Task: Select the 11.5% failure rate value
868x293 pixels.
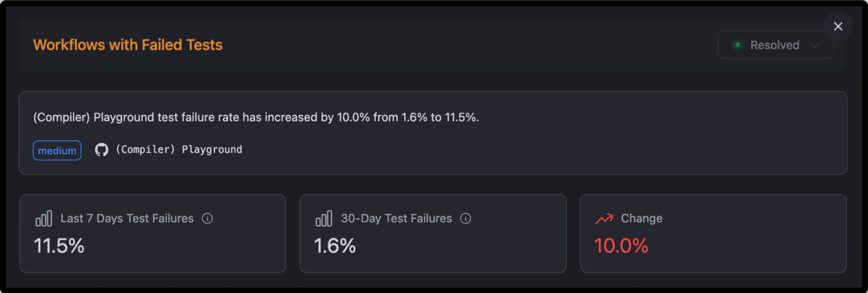Action: click(x=58, y=246)
